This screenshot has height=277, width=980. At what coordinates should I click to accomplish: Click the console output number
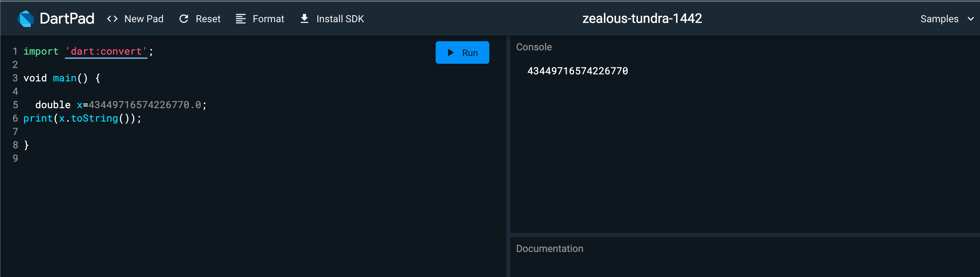point(578,71)
